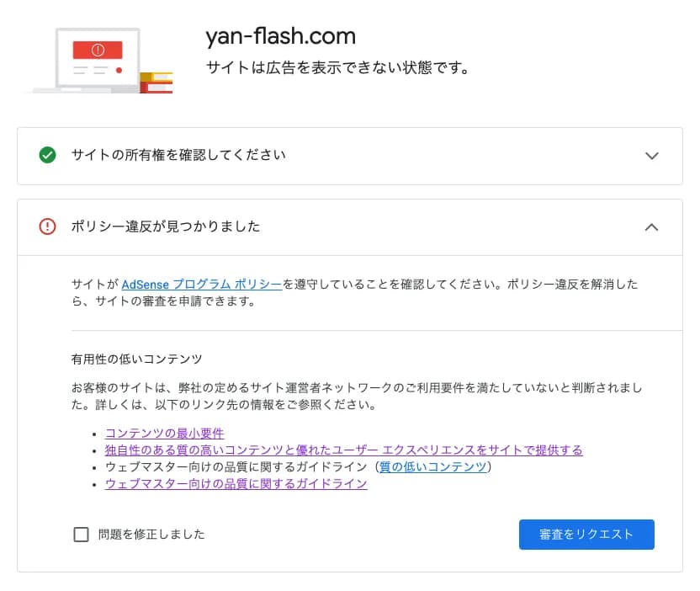This screenshot has height=591, width=700.
Task: Tick the 問題を修正しました checkbox
Action: [x=81, y=534]
